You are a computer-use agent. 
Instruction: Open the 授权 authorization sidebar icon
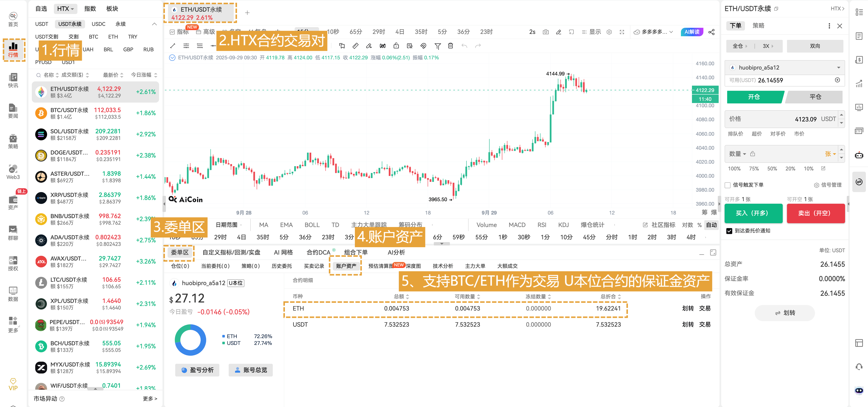13,263
